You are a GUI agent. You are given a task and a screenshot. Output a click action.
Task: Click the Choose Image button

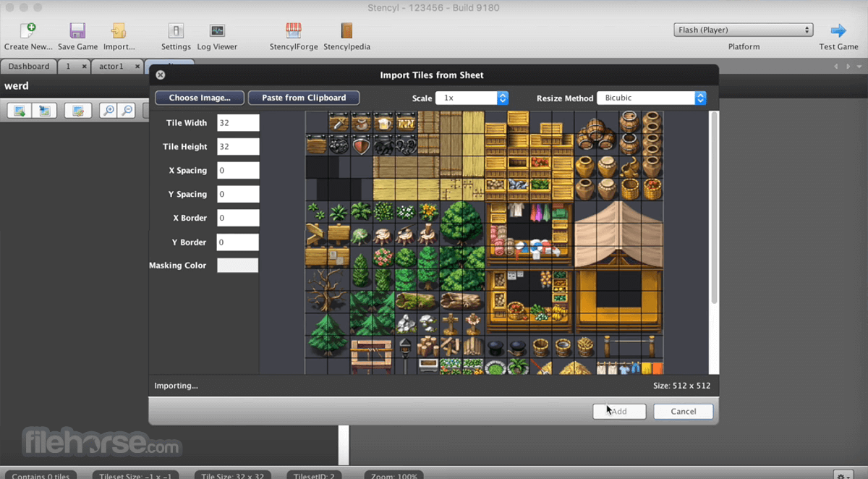coord(200,98)
